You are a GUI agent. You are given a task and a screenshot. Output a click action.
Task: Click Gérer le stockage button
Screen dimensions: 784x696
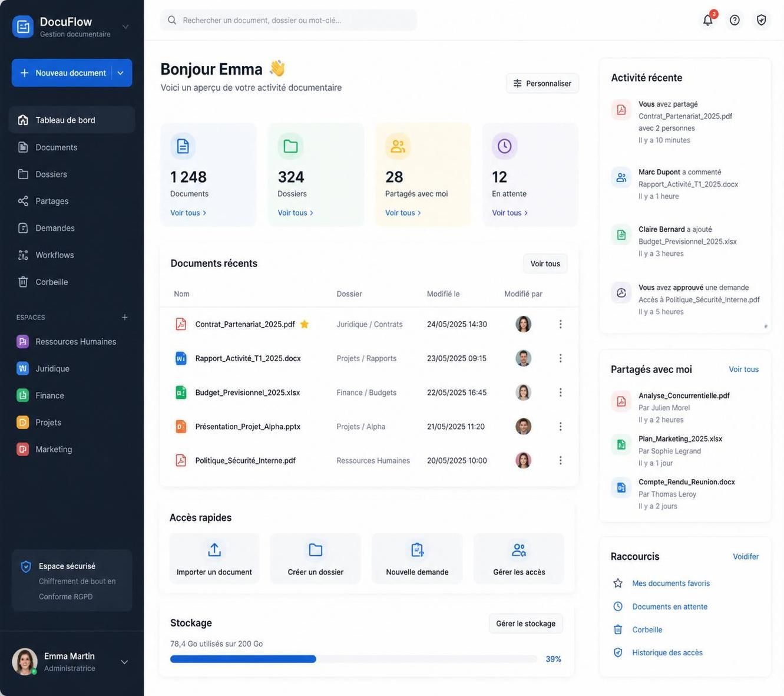click(525, 624)
